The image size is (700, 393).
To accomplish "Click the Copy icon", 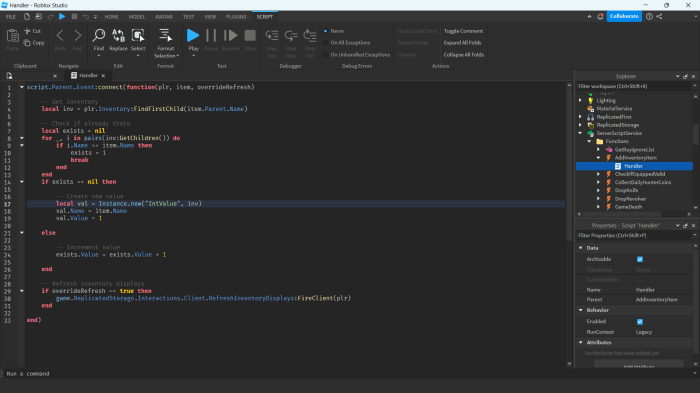I will 27,43.
